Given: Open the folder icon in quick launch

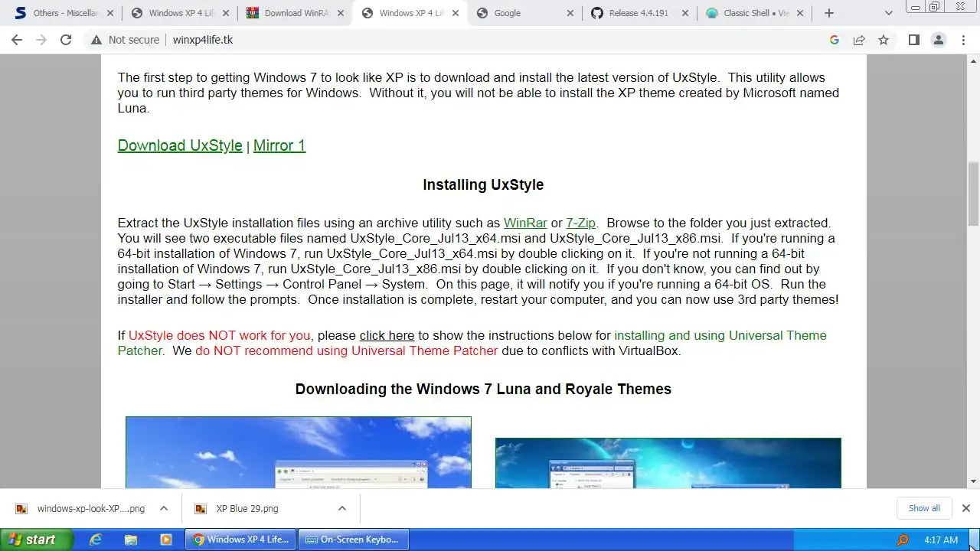Looking at the screenshot, I should 131,540.
